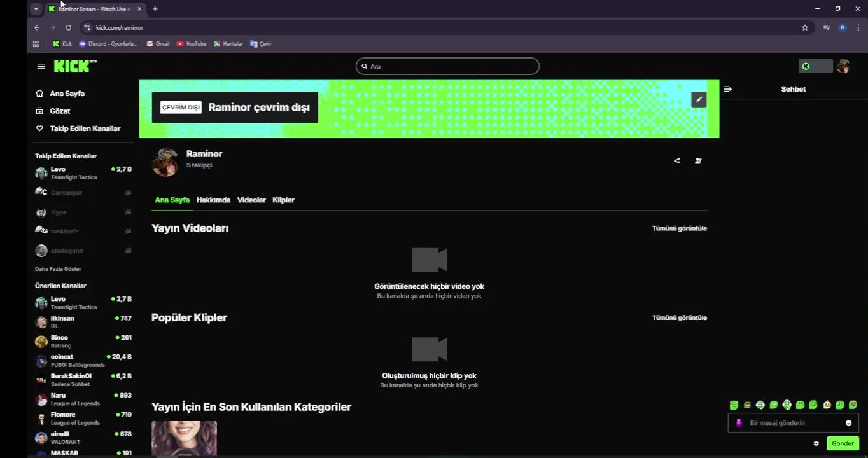Select the Ana Sayfa channel tab
868x458 pixels.
(172, 200)
